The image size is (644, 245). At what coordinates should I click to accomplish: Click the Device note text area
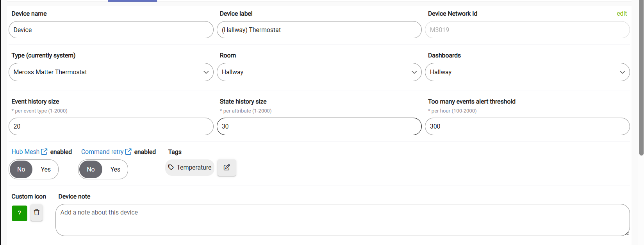[x=342, y=220]
